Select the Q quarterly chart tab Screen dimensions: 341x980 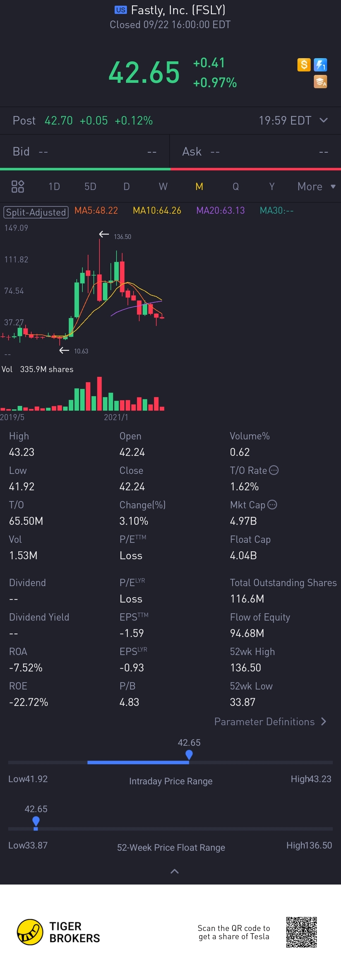pyautogui.click(x=236, y=187)
